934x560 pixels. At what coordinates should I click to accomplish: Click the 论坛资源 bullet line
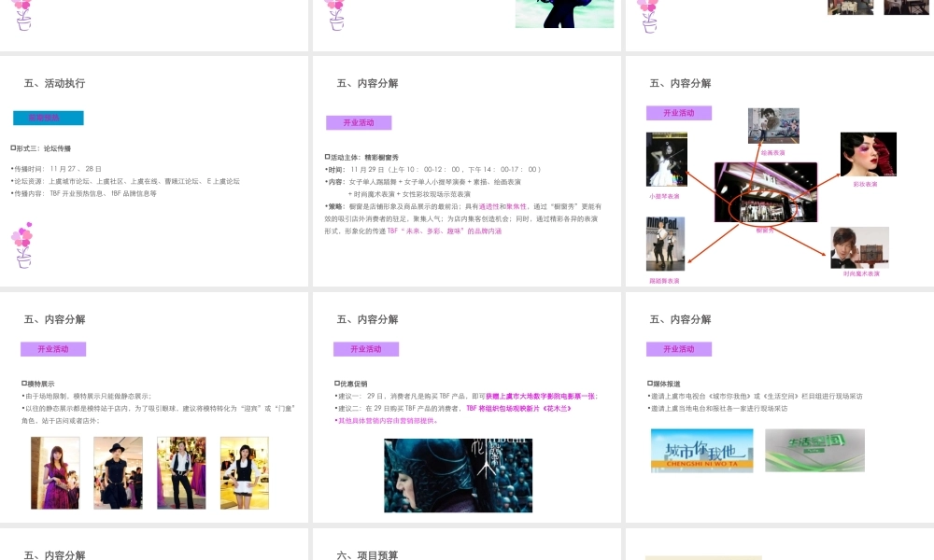click(125, 181)
